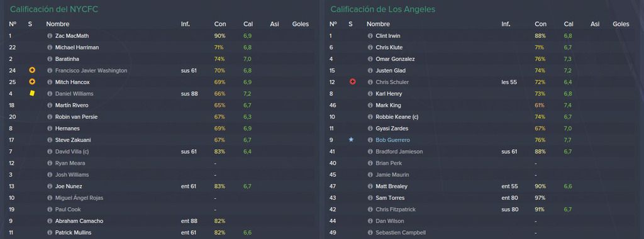
Task: Sort NYCFC table by Con column
Action: [x=219, y=25]
